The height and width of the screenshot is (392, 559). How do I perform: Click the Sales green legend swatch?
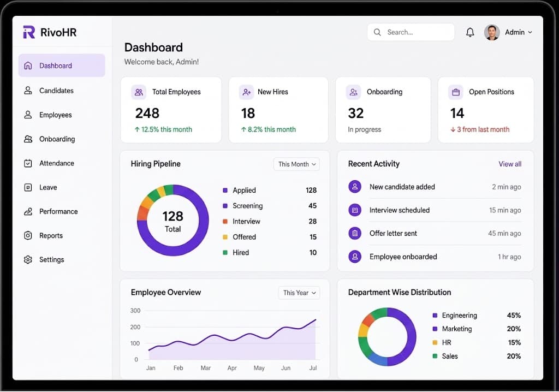coord(435,356)
